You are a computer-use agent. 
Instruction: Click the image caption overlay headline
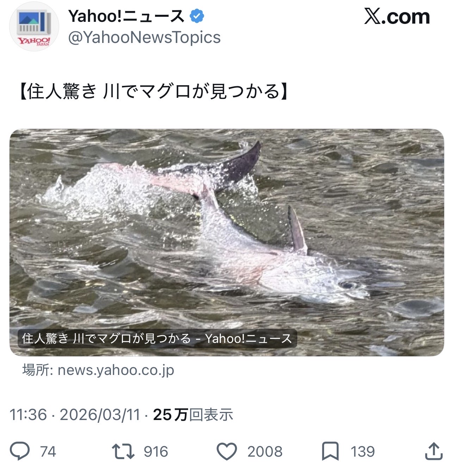pyautogui.click(x=157, y=338)
